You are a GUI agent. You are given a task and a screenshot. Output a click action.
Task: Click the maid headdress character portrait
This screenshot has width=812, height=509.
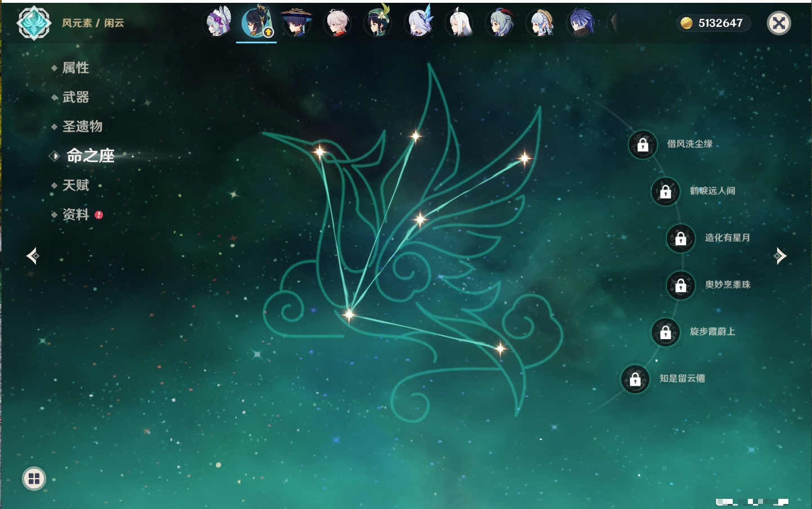(218, 23)
